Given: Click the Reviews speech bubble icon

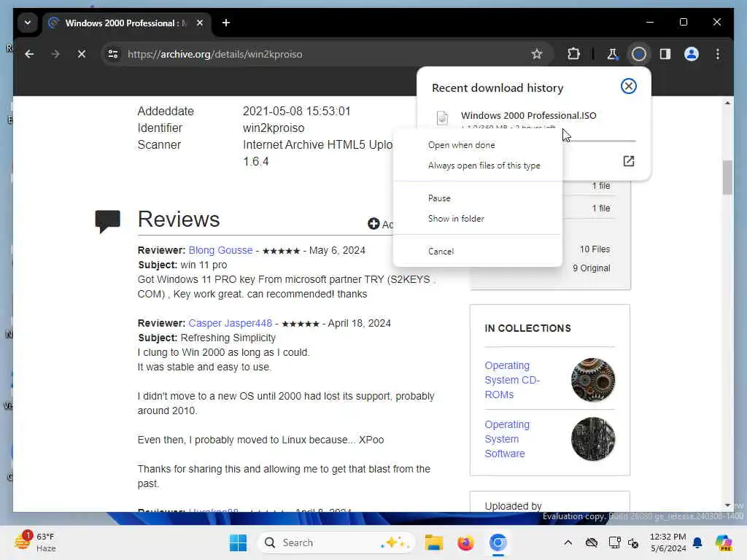Looking at the screenshot, I should pyautogui.click(x=108, y=221).
